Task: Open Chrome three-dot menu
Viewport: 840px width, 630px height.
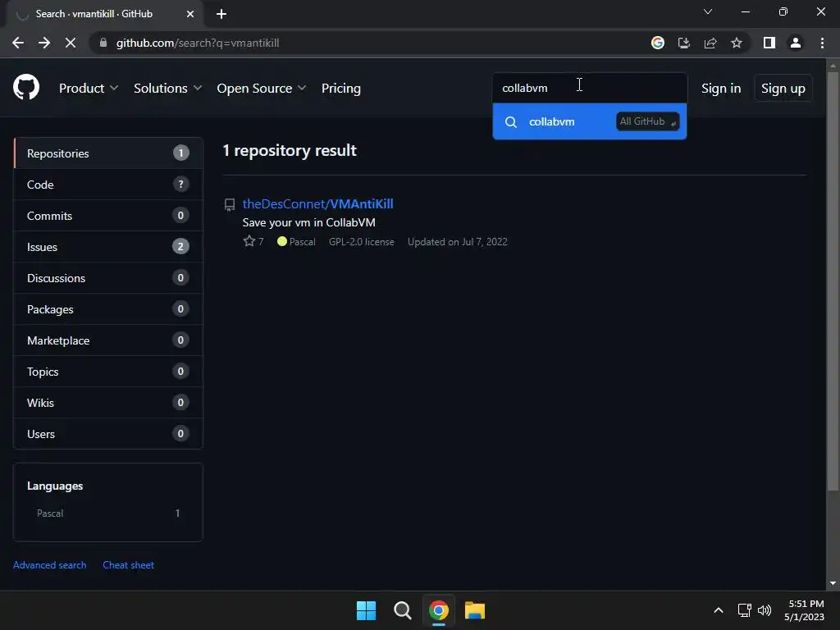Action: coord(822,43)
